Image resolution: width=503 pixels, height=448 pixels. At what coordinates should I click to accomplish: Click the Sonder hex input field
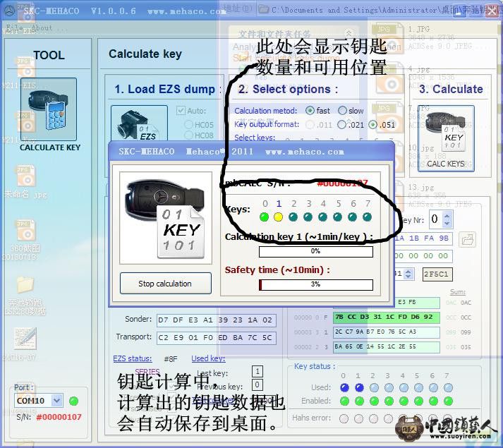(216, 320)
